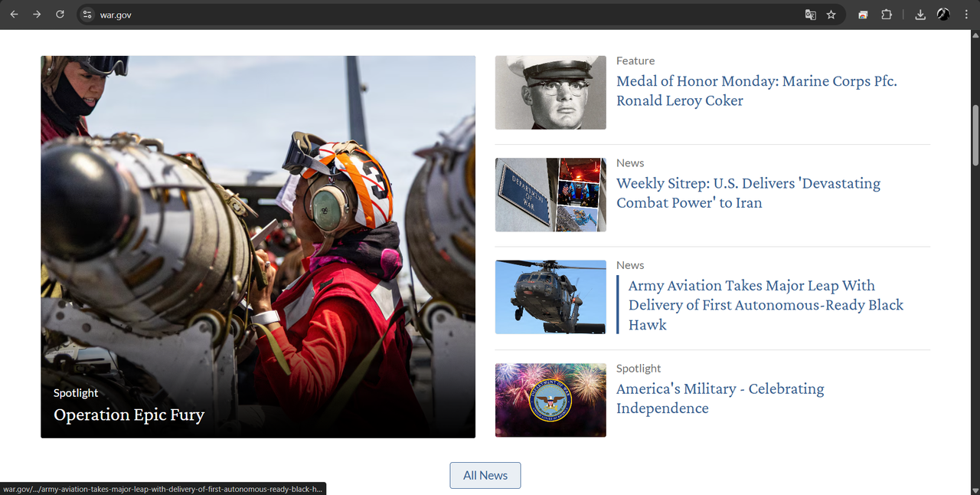
Task: Click the News label above Army Aviation
Action: (630, 265)
